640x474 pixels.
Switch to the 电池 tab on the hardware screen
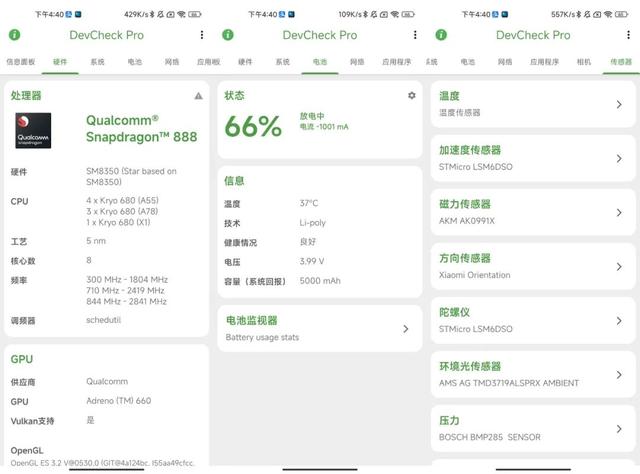(x=135, y=62)
